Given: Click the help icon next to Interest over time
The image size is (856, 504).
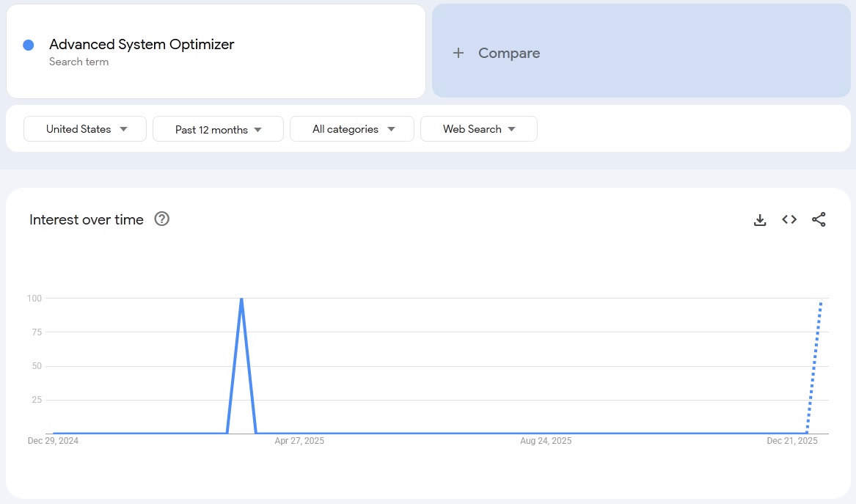Looking at the screenshot, I should pos(161,219).
